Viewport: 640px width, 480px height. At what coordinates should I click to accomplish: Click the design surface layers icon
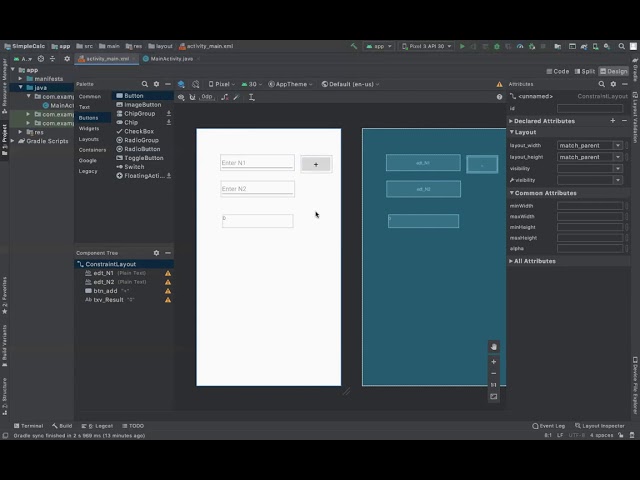point(181,84)
